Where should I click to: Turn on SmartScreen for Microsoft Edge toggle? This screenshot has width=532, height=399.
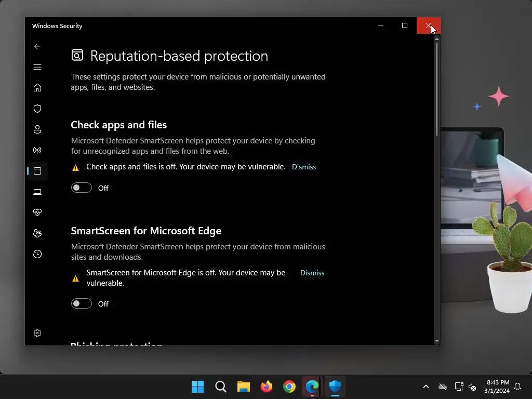(82, 303)
